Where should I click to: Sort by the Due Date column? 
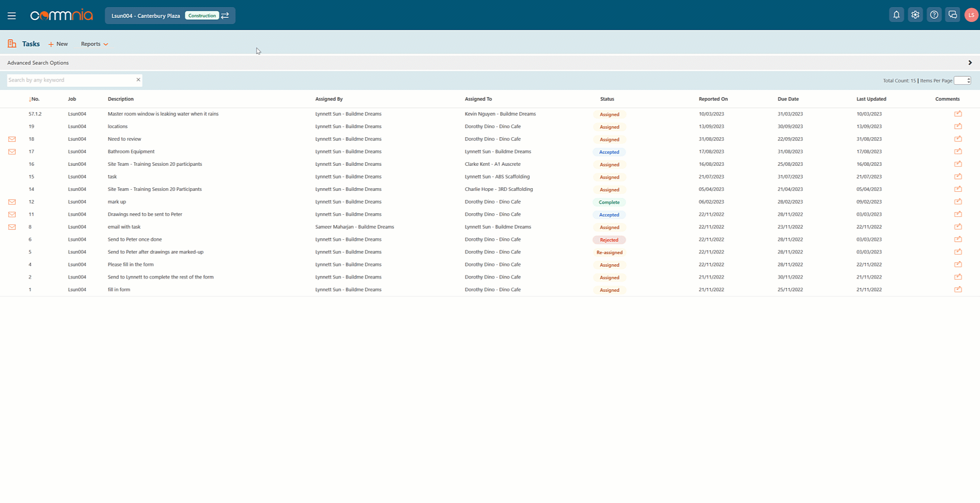[788, 99]
